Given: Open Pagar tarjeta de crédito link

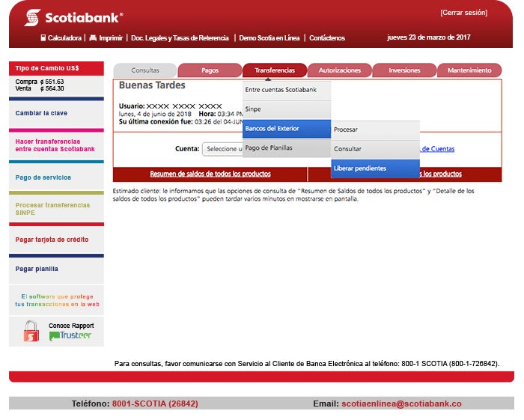Looking at the screenshot, I should coord(52,240).
